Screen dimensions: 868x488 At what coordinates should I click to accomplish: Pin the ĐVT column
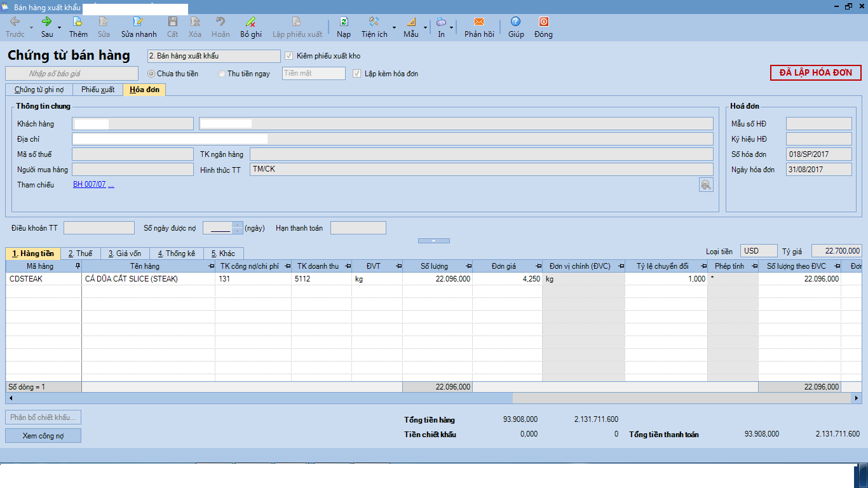398,266
